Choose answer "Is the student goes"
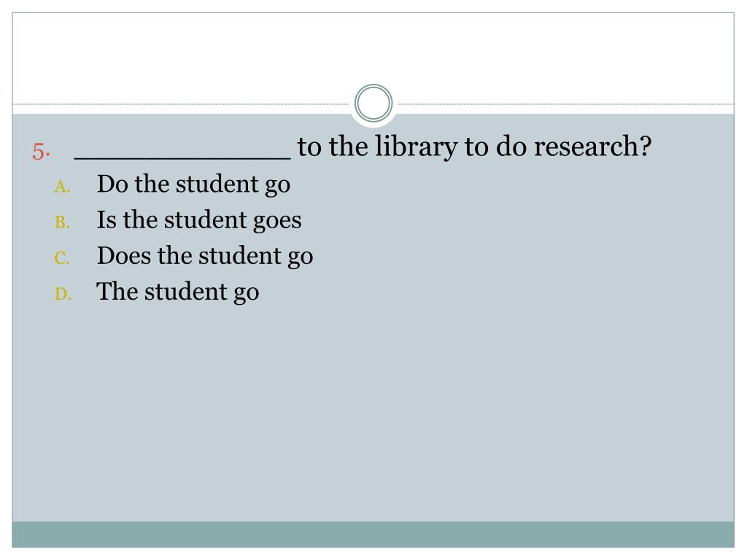This screenshot has height=560, width=747. coord(199,220)
